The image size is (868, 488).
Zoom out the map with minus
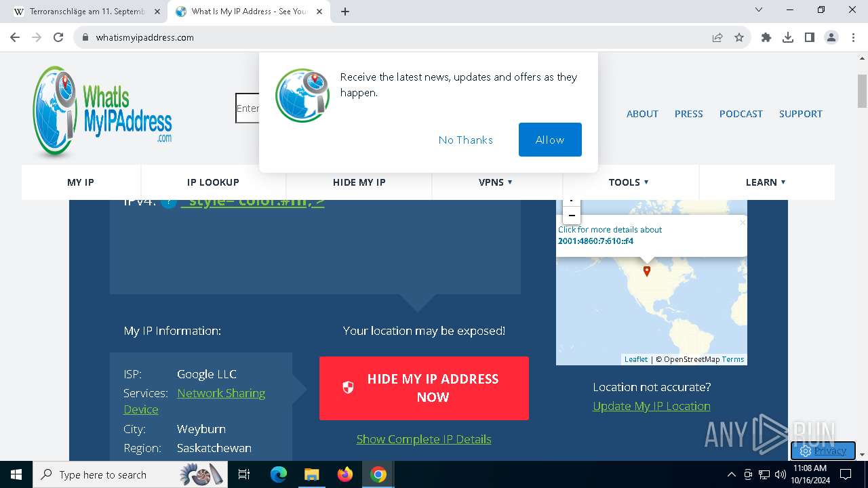pos(572,216)
